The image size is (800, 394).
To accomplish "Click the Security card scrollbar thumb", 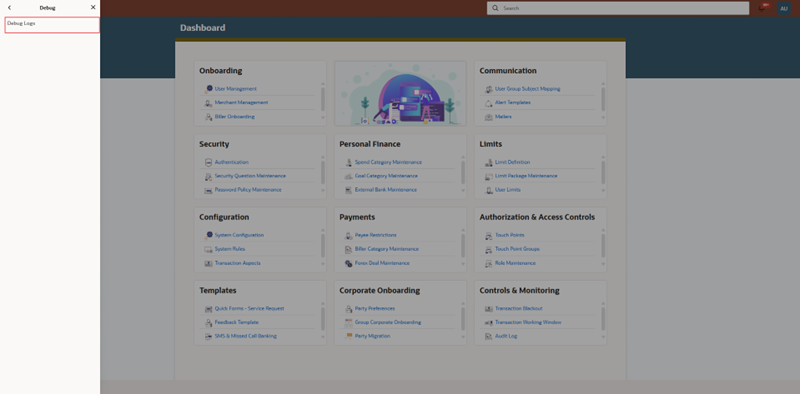I will pyautogui.click(x=322, y=173).
